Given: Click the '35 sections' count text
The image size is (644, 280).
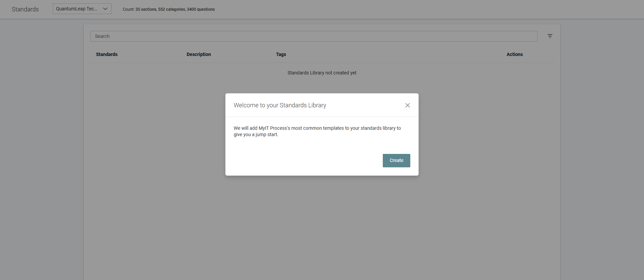Looking at the screenshot, I should 146,9.
